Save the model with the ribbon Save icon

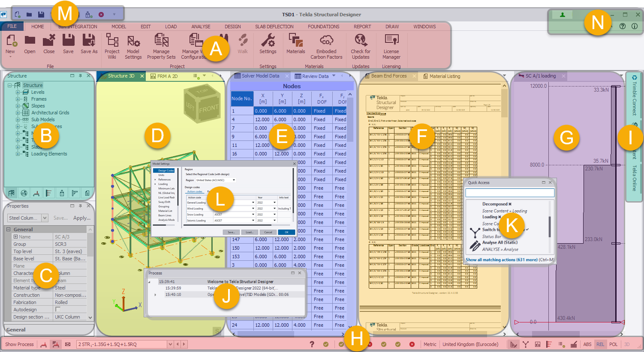click(x=68, y=40)
